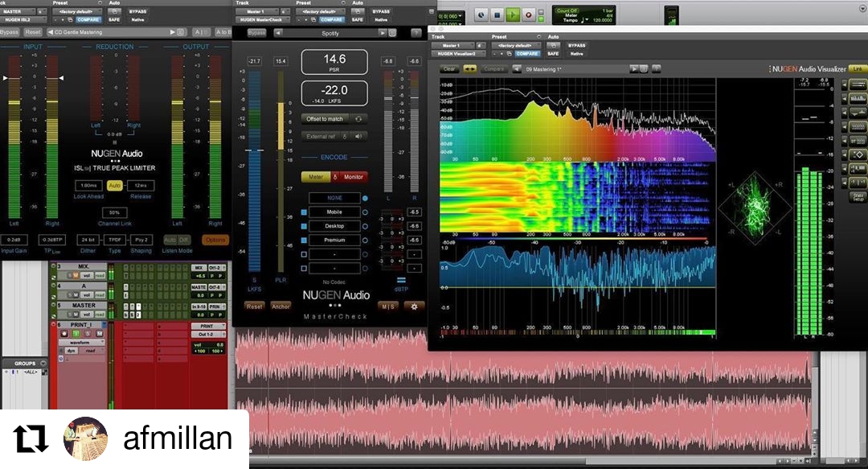Click the online/sync clock button in the transport
This screenshot has width=868, height=469.
tap(481, 15)
